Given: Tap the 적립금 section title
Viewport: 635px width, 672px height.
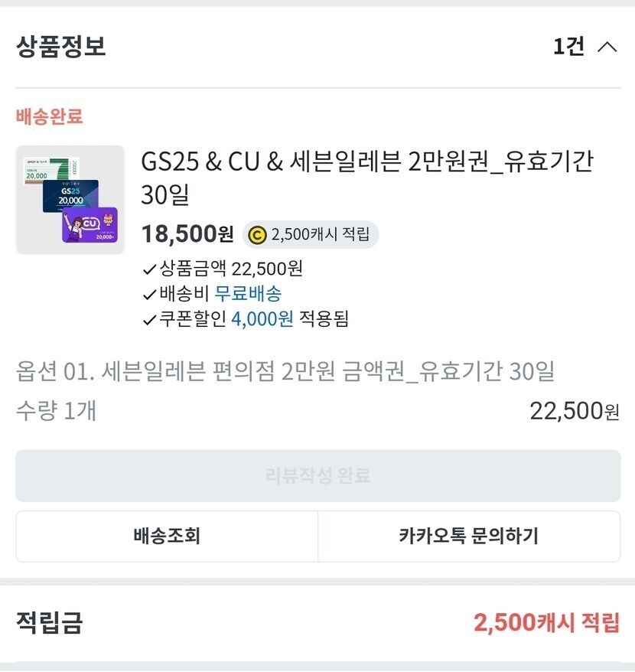Looking at the screenshot, I should coord(49,623).
